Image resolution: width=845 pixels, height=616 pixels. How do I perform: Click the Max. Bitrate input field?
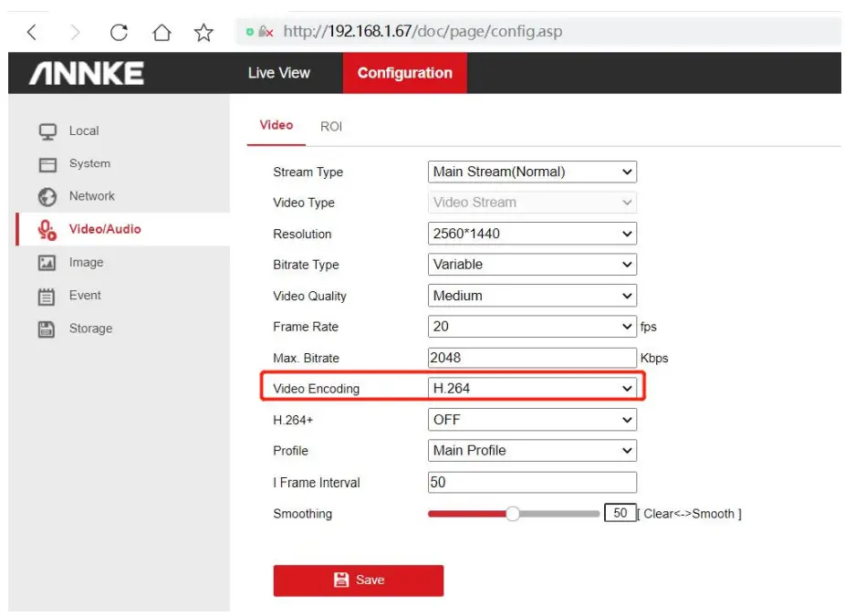coord(532,358)
